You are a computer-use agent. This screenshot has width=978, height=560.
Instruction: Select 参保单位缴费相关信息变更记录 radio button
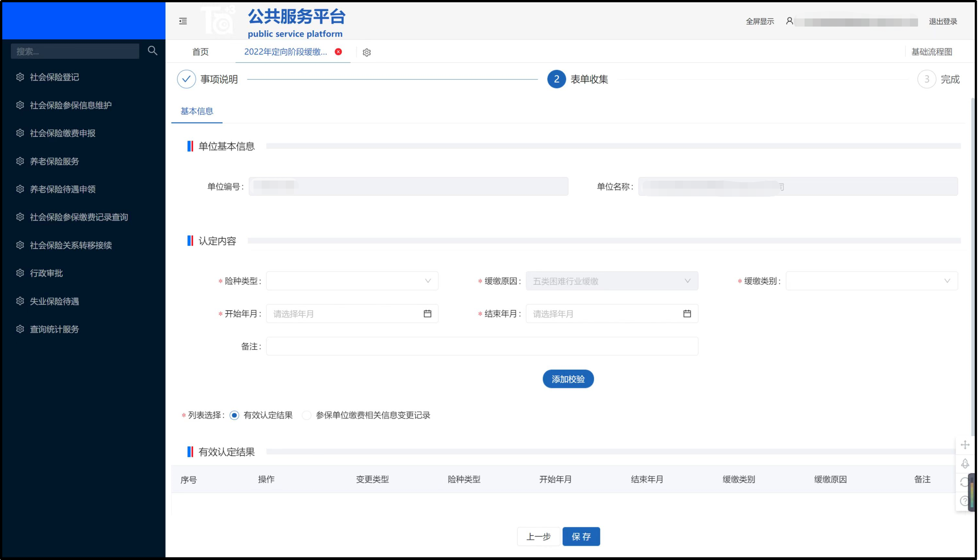(x=306, y=415)
